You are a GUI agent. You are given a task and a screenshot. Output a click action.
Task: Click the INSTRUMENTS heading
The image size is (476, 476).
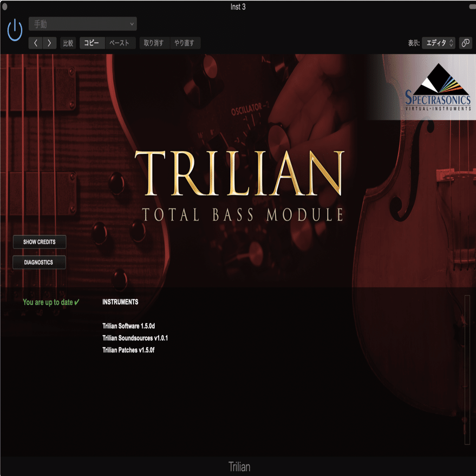tap(120, 302)
